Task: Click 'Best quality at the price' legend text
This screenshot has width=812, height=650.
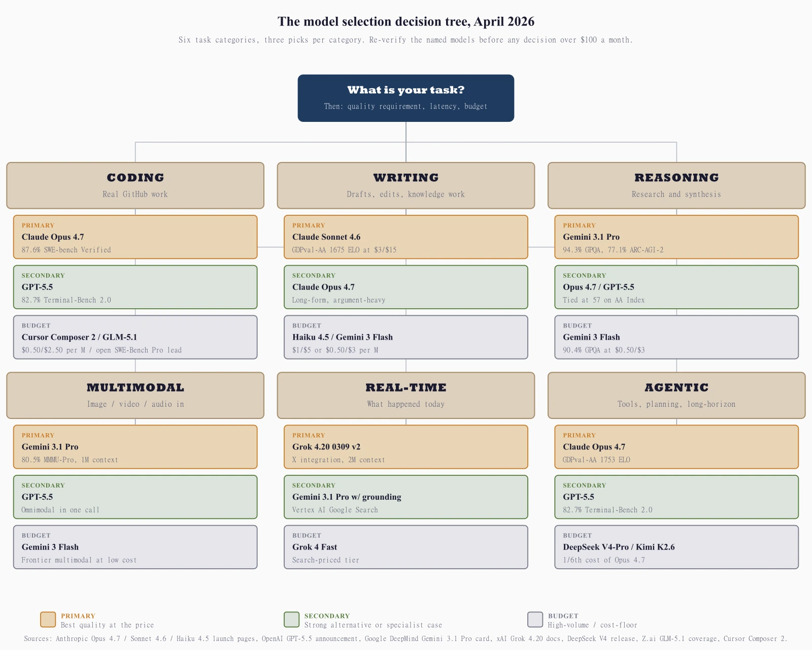Action: click(x=107, y=625)
